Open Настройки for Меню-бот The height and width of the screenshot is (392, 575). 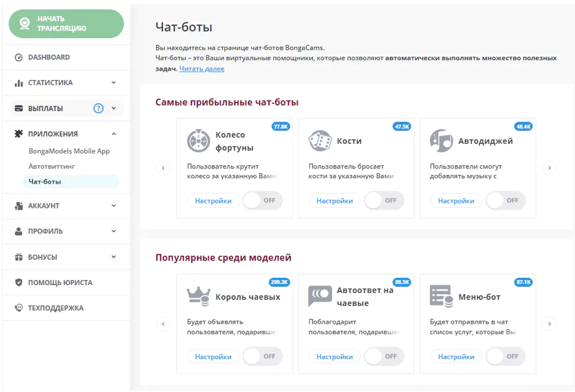tap(456, 357)
